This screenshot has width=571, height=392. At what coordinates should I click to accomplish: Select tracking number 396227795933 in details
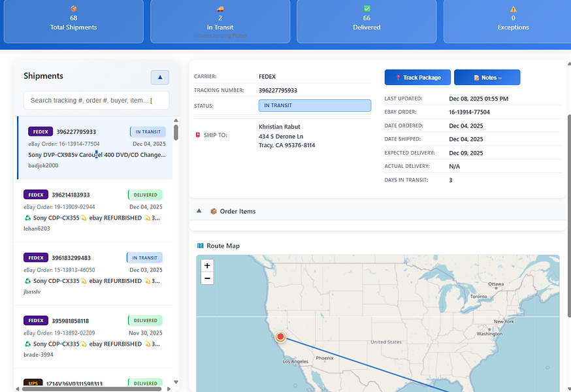tap(278, 90)
